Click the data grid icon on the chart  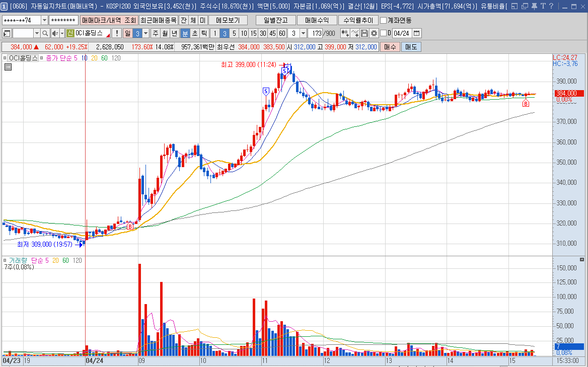(8, 66)
